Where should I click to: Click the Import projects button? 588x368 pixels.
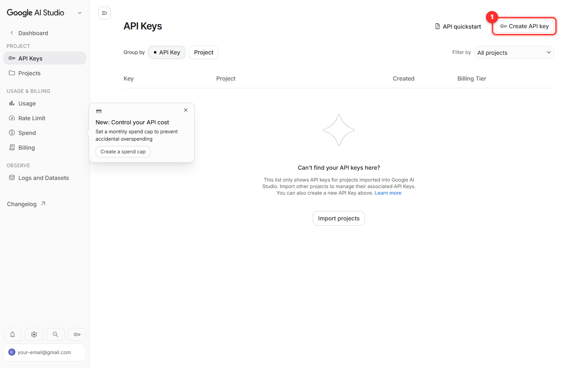coord(339,218)
